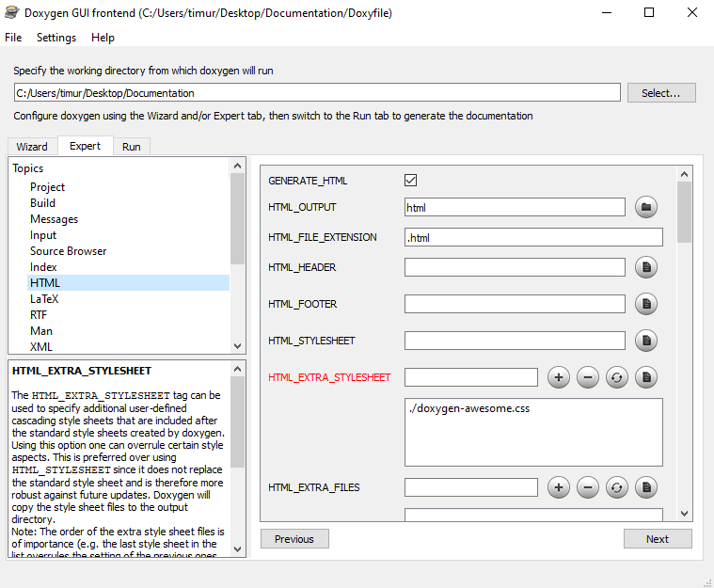Open the Help menu
This screenshot has width=714, height=588.
point(103,38)
